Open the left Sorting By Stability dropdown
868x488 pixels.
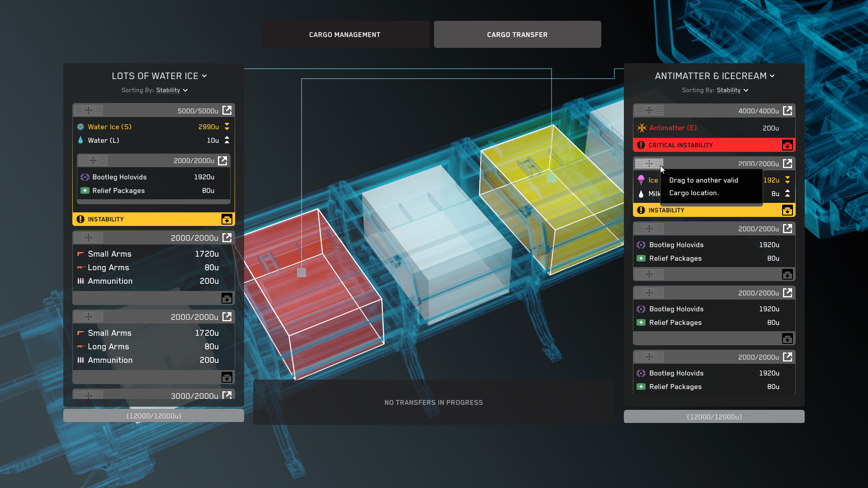click(172, 90)
